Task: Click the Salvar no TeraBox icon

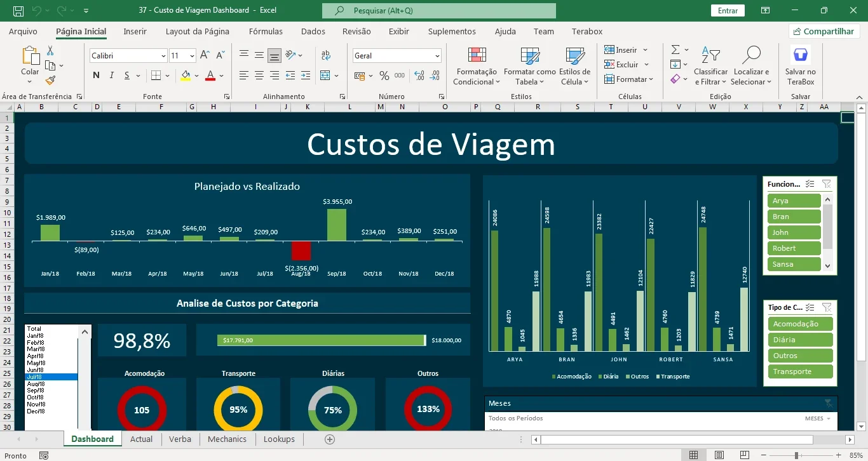Action: [801, 55]
